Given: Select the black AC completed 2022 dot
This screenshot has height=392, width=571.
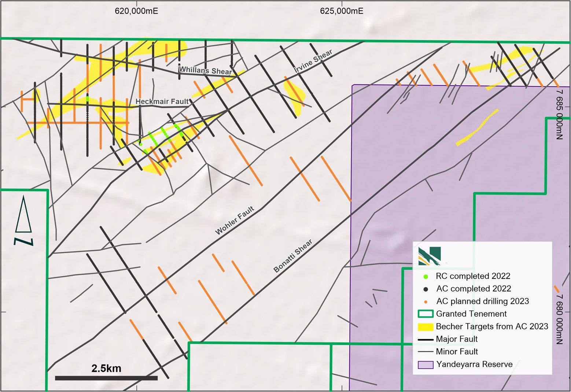Looking at the screenshot, I should point(426,289).
